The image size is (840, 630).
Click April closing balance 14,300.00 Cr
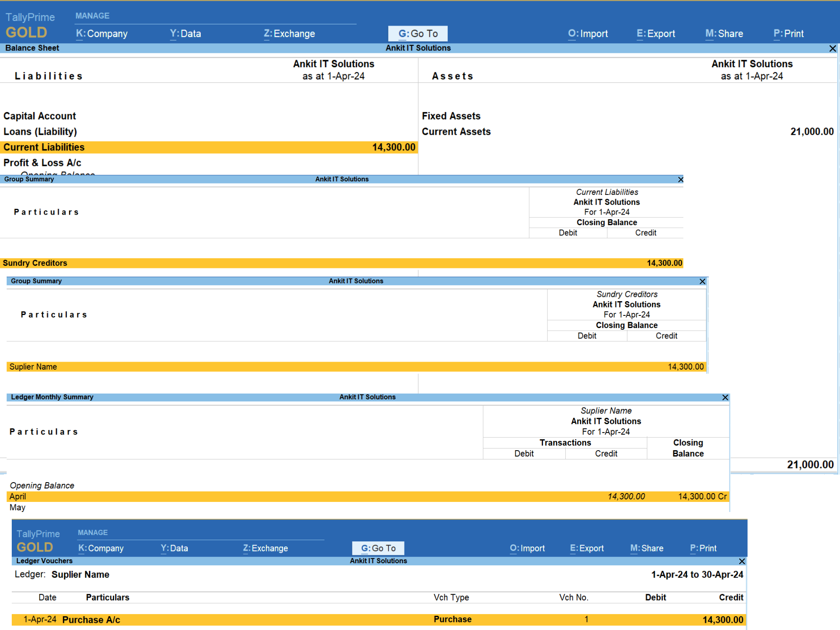(702, 496)
